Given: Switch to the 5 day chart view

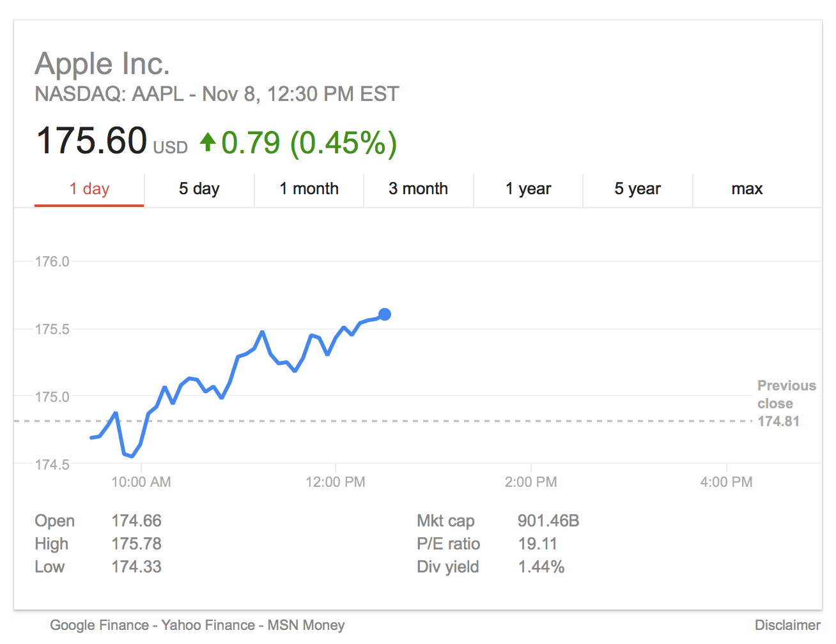Looking at the screenshot, I should (199, 188).
